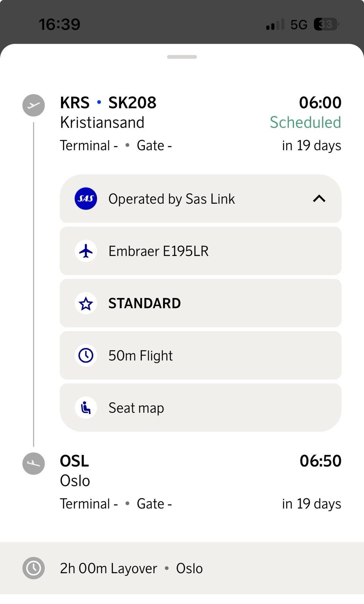
Task: Collapse the Operated by Sas Link chevron
Action: point(319,198)
